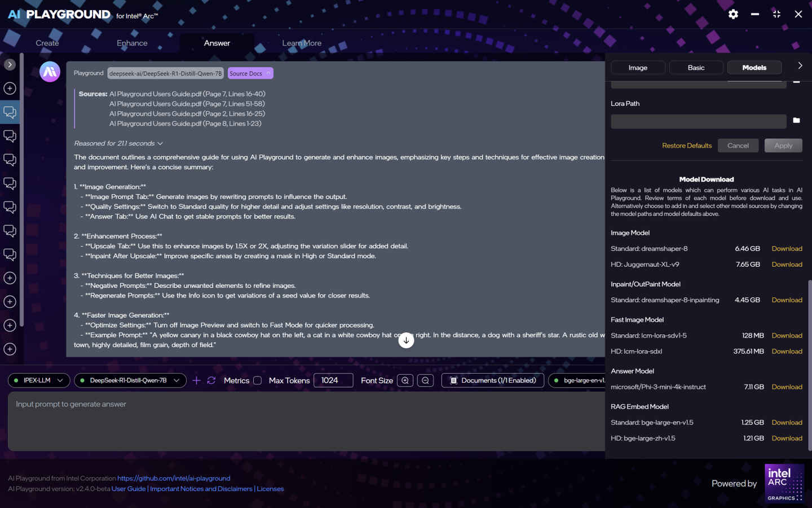Start a new chat from the sidebar plus icon
The width and height of the screenshot is (812, 508).
pyautogui.click(x=9, y=88)
